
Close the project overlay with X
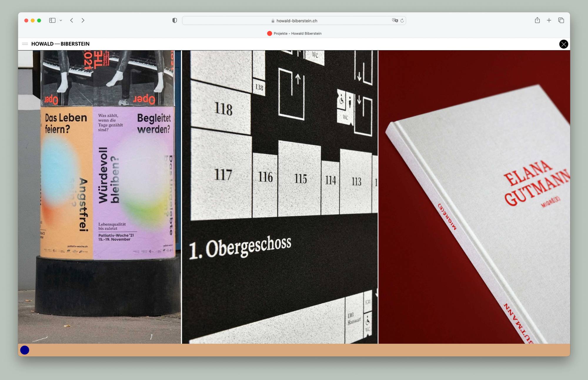point(564,44)
